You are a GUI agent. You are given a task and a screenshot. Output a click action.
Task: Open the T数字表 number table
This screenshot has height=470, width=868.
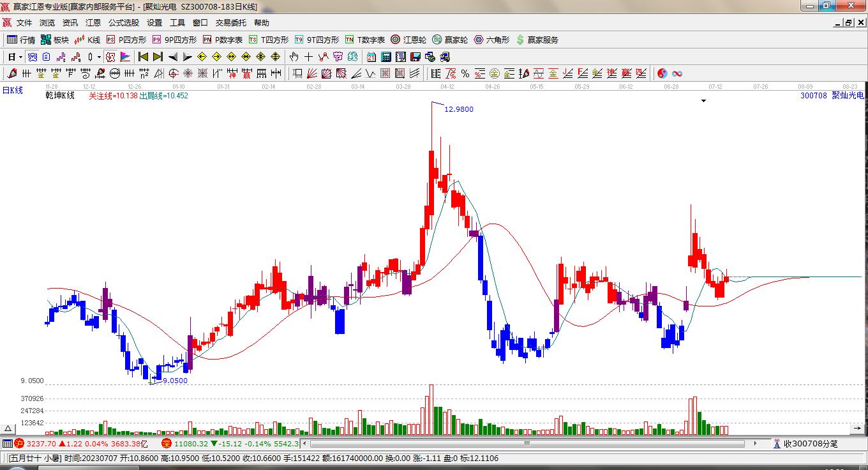[365, 40]
